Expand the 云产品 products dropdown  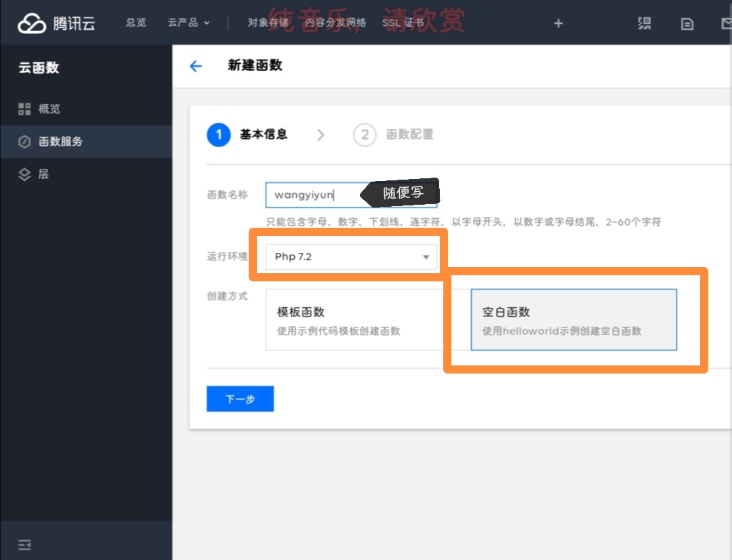pos(188,22)
